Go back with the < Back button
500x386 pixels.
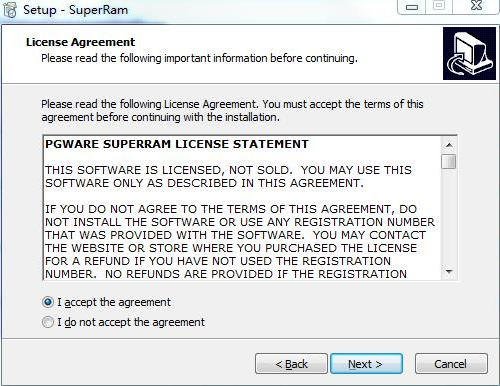291,364
